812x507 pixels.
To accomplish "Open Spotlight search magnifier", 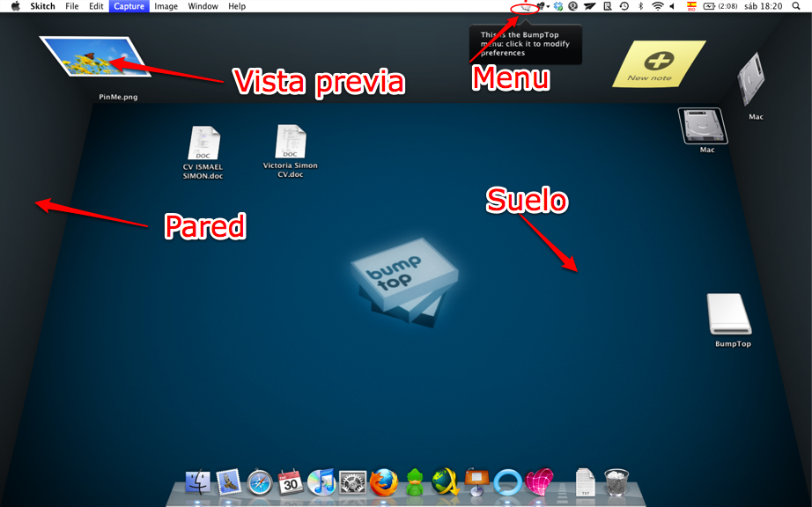I will [796, 6].
